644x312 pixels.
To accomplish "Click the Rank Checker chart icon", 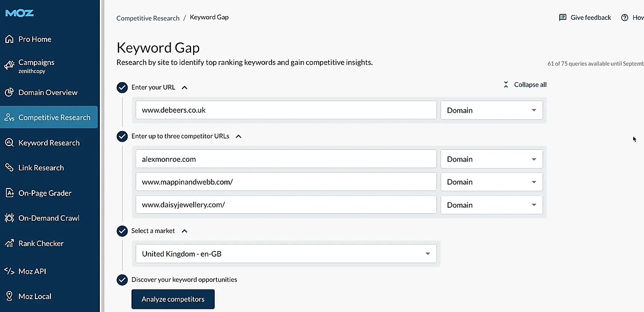I will click(9, 243).
